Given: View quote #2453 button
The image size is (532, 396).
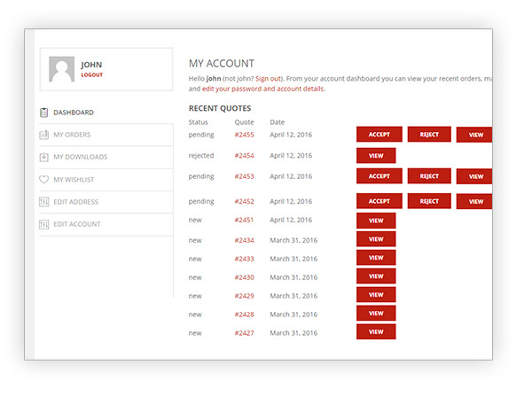Looking at the screenshot, I should click(474, 176).
